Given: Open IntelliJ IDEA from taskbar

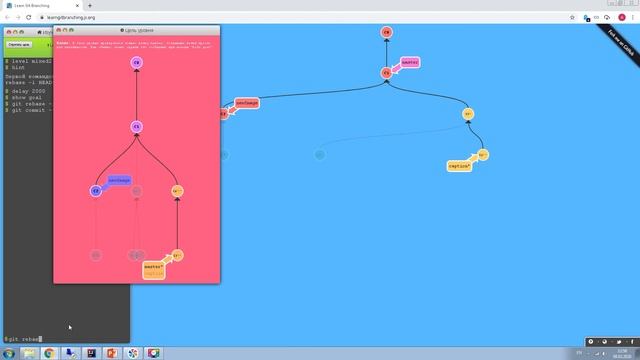Looking at the screenshot, I should coord(91,353).
